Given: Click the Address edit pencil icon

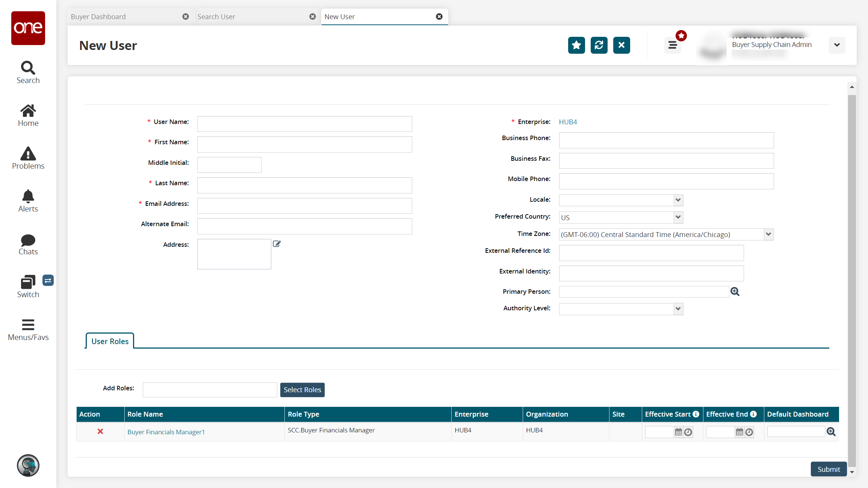Looking at the screenshot, I should point(277,244).
